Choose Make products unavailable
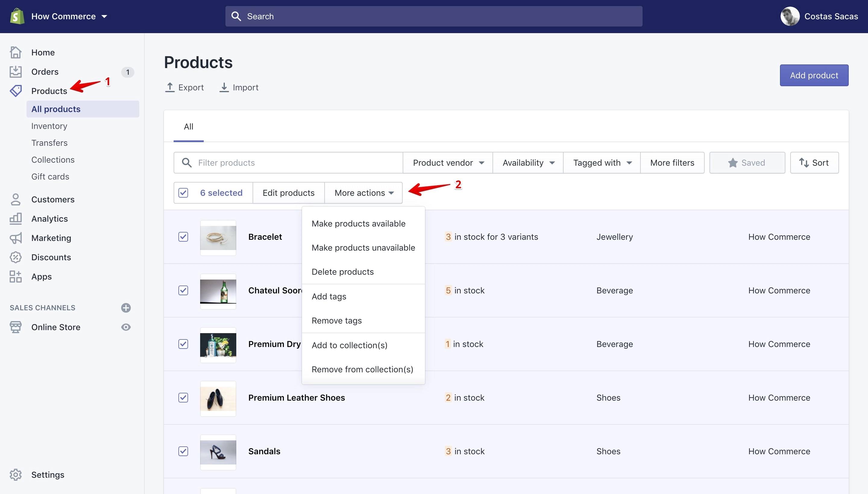 [x=363, y=248]
